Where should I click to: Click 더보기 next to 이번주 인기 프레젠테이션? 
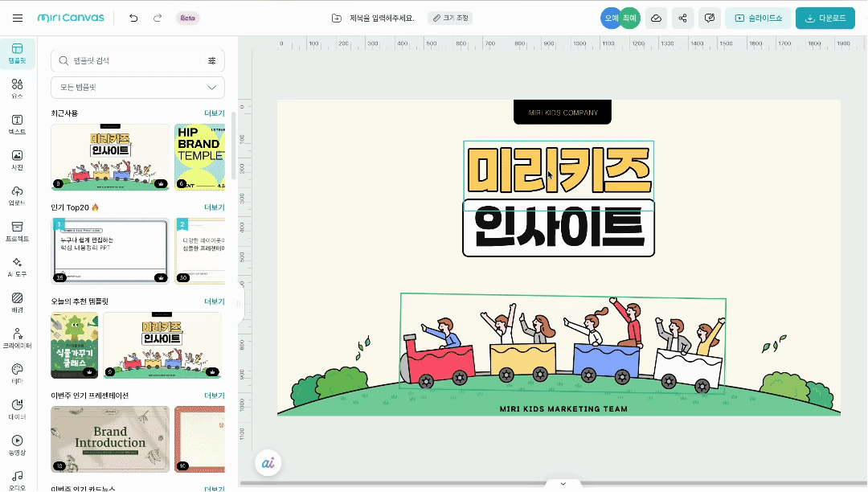(215, 396)
